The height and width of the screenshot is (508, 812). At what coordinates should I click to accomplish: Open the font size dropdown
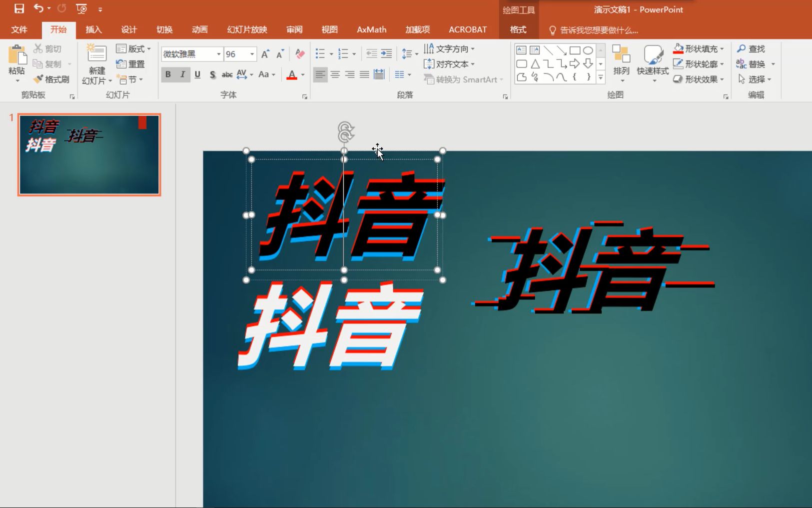tap(252, 54)
